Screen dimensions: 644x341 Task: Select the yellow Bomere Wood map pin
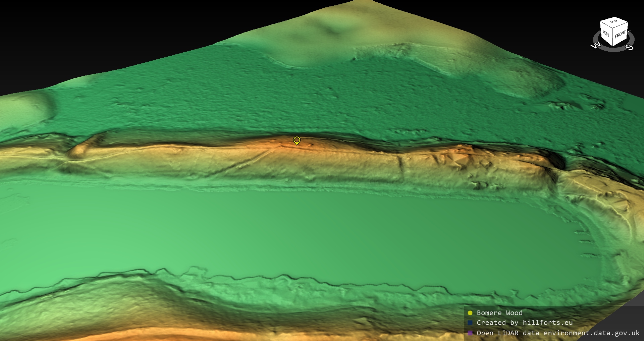pos(297,140)
